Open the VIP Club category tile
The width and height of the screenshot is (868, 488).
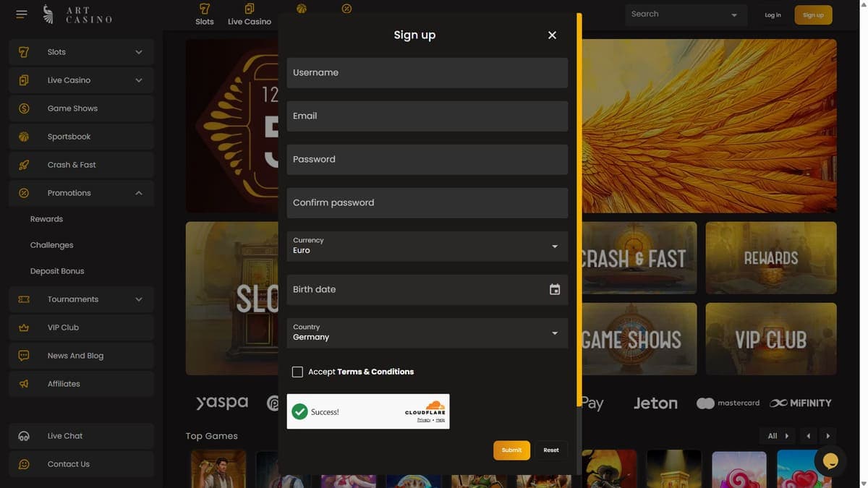click(x=771, y=339)
